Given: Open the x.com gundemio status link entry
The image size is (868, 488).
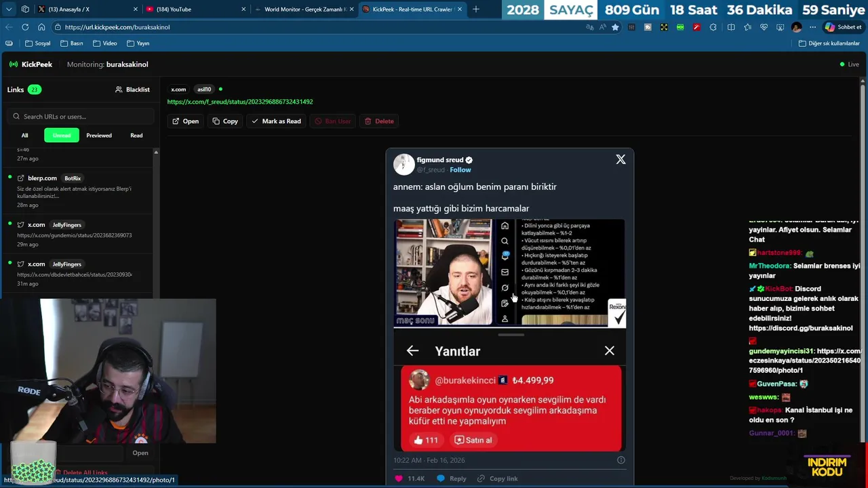Looking at the screenshot, I should 78,234.
